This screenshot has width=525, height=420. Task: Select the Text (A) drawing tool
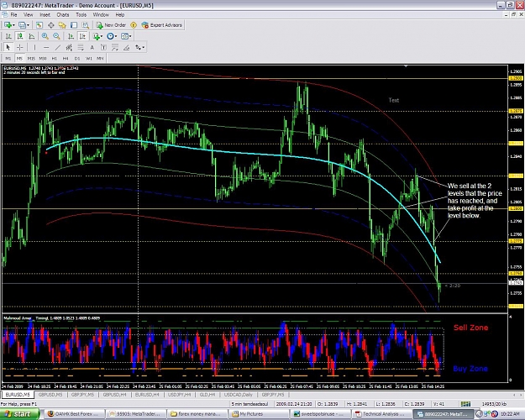92,47
